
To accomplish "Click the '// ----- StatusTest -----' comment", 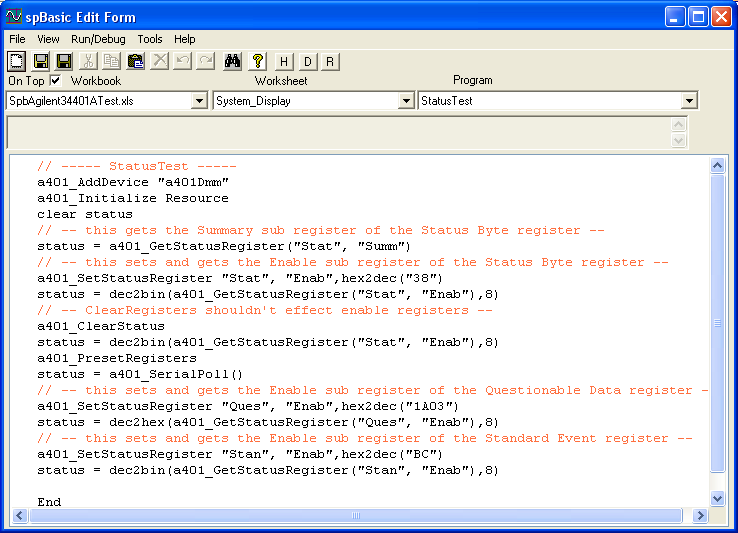I will tap(136, 166).
